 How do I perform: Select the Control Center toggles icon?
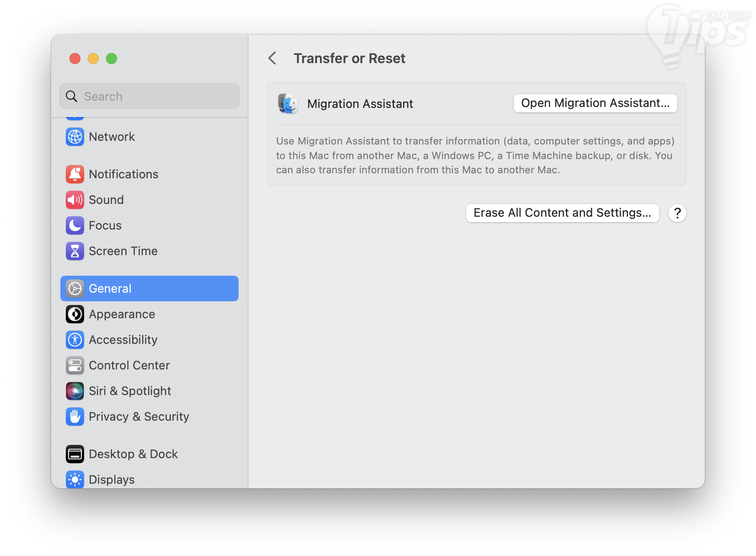pyautogui.click(x=75, y=365)
